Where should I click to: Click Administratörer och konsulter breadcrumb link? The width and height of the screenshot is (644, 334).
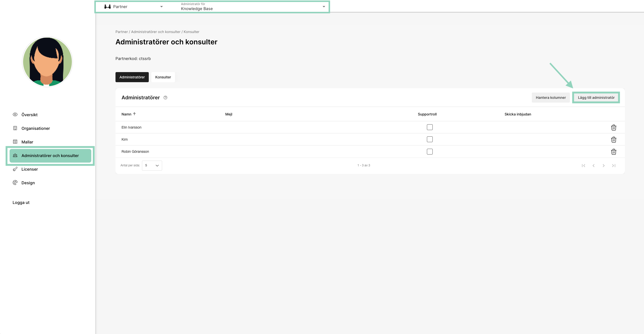(156, 32)
